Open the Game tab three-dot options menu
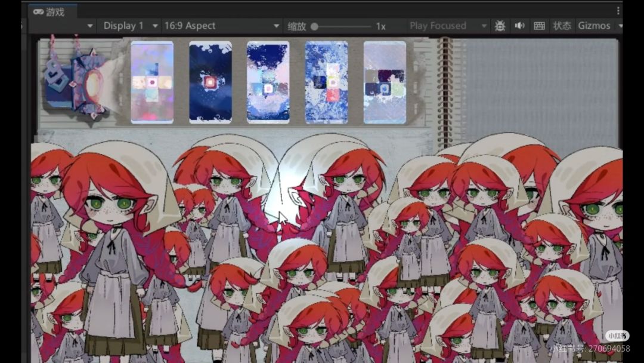The height and width of the screenshot is (363, 644). pos(618,11)
